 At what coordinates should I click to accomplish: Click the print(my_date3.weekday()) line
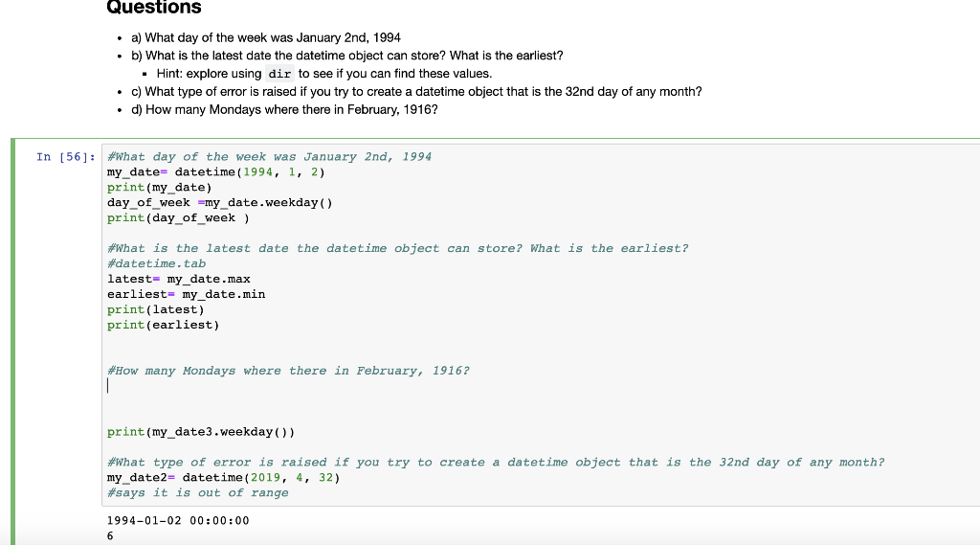201,432
